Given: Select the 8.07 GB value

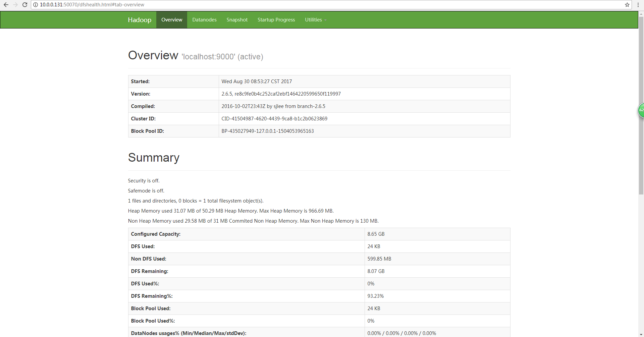Looking at the screenshot, I should pos(376,271).
